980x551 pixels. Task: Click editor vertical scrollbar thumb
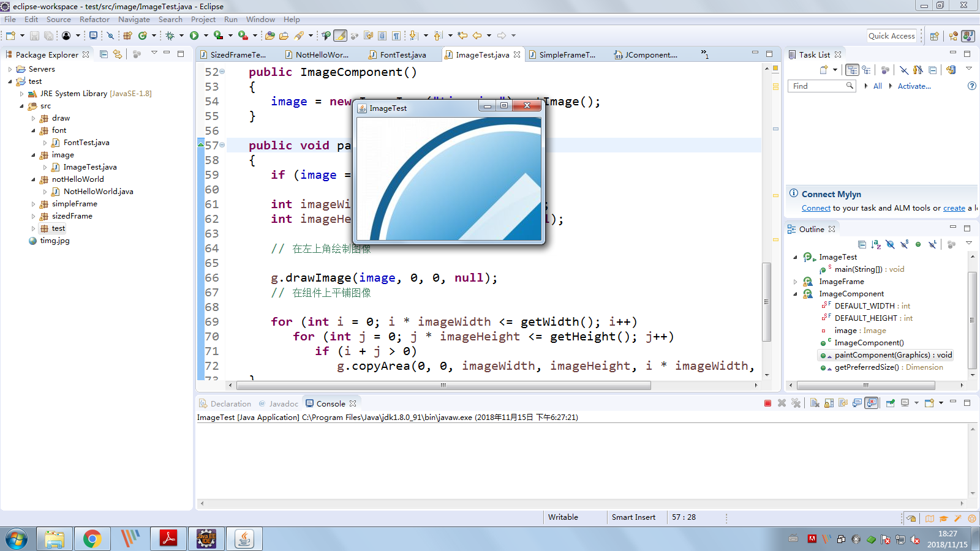(766, 302)
